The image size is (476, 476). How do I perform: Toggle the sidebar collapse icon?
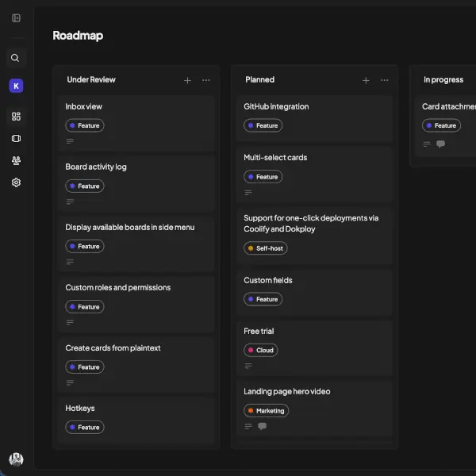(x=16, y=18)
